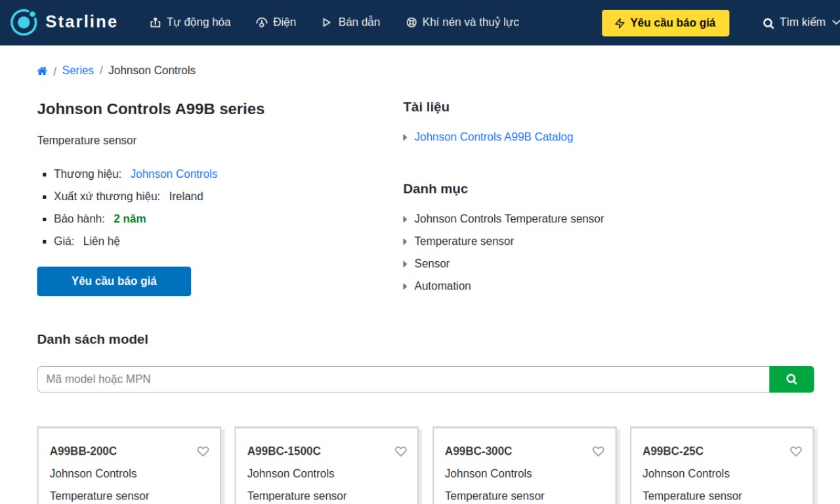The width and height of the screenshot is (840, 504).
Task: Click the Starline brand name text
Action: (x=81, y=22)
